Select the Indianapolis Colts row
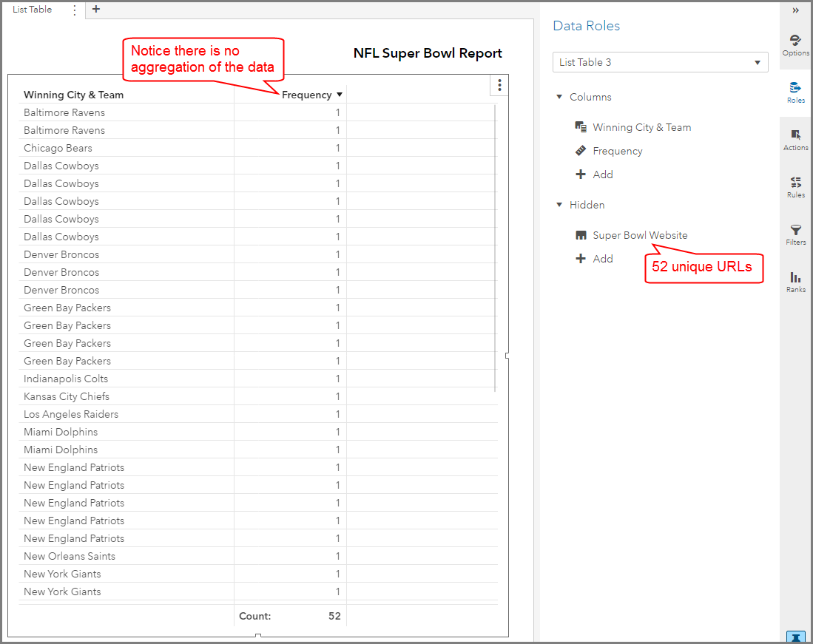The image size is (813, 644). click(258, 379)
